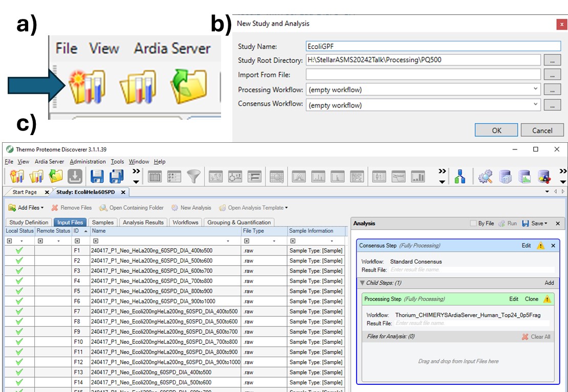
Task: Click warning triangle on Consensus Step
Action: pos(540,246)
